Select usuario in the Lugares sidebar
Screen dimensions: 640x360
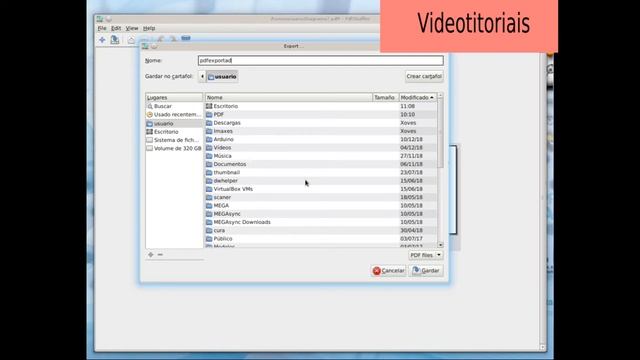pyautogui.click(x=174, y=123)
